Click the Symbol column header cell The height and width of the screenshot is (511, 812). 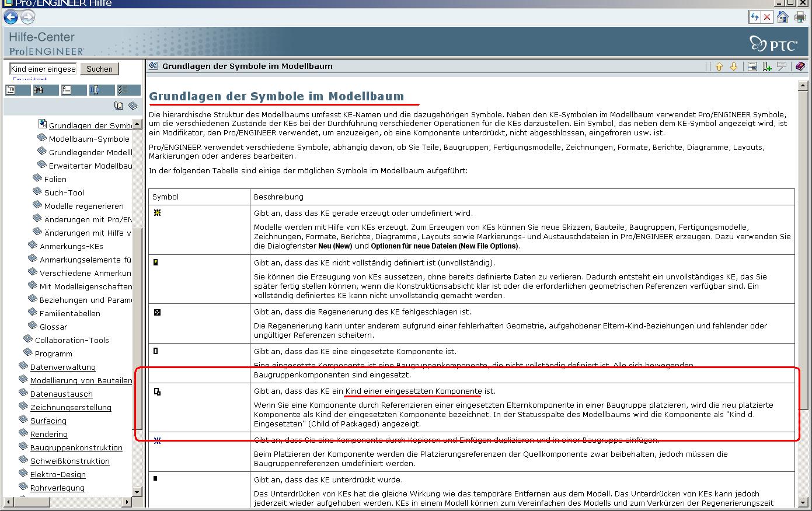click(x=199, y=197)
